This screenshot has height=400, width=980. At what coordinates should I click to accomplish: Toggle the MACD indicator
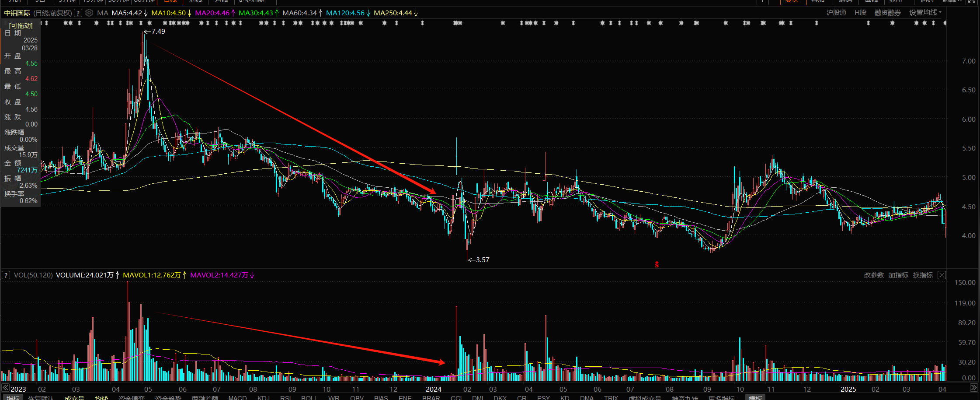click(237, 397)
